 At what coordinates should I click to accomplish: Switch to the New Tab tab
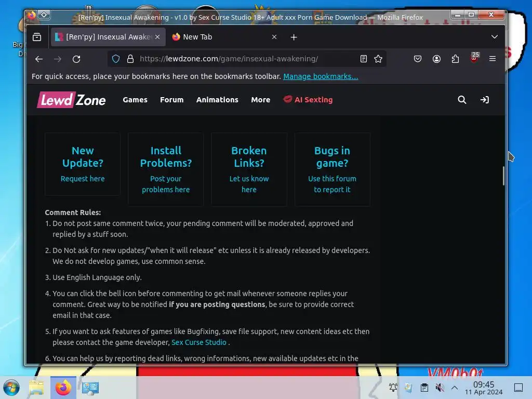[x=224, y=37]
